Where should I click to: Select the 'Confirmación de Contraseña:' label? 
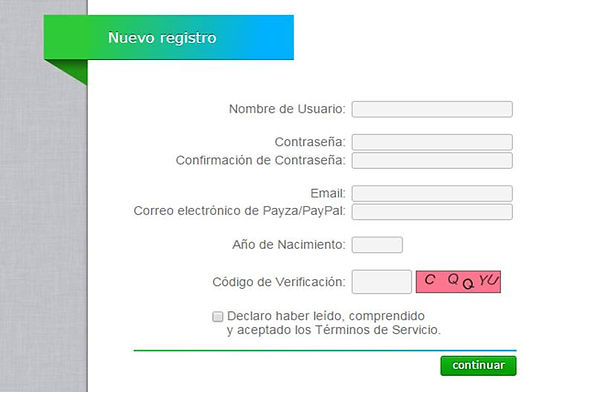261,160
